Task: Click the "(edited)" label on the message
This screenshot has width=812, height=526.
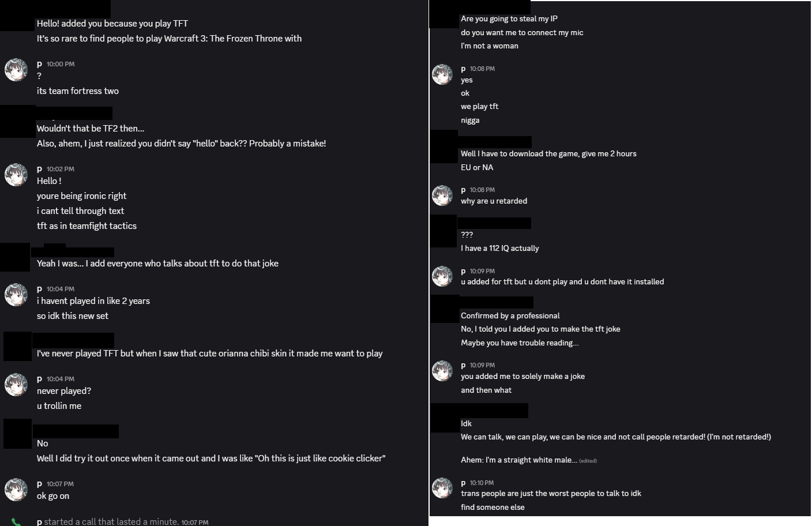Action: coord(588,461)
